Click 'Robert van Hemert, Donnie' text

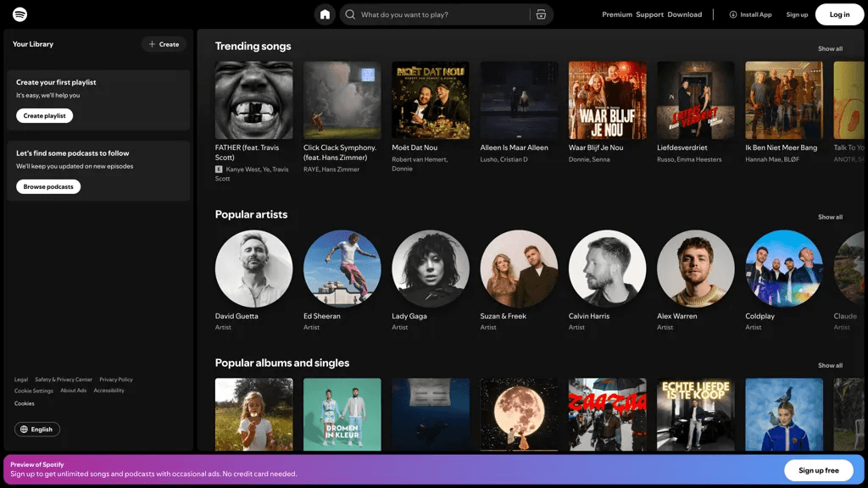[x=420, y=164]
